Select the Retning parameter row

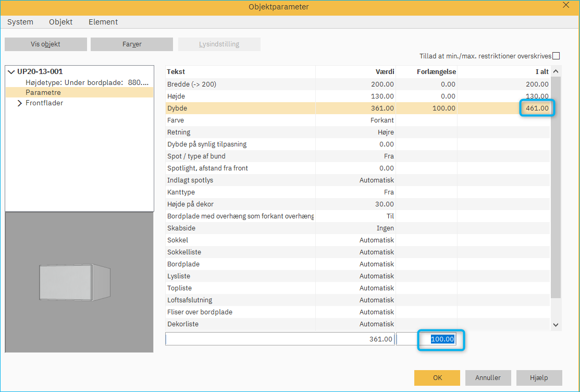[x=240, y=132]
